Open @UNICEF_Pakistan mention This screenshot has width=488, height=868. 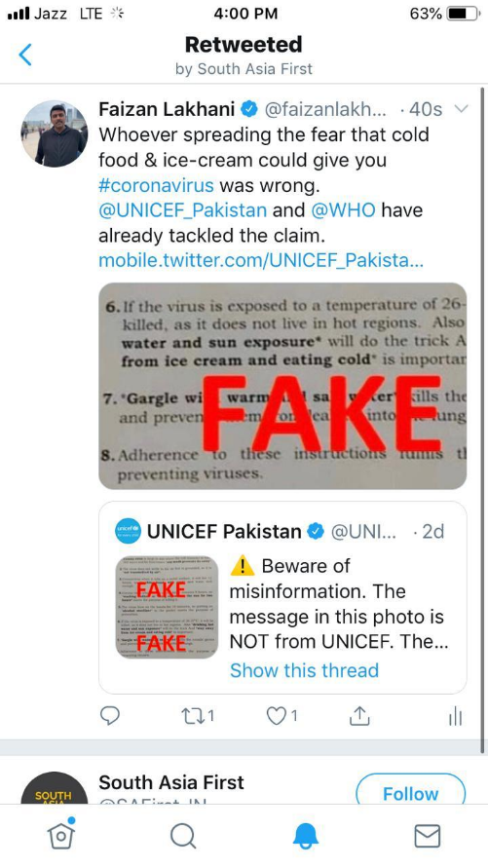pyautogui.click(x=182, y=210)
